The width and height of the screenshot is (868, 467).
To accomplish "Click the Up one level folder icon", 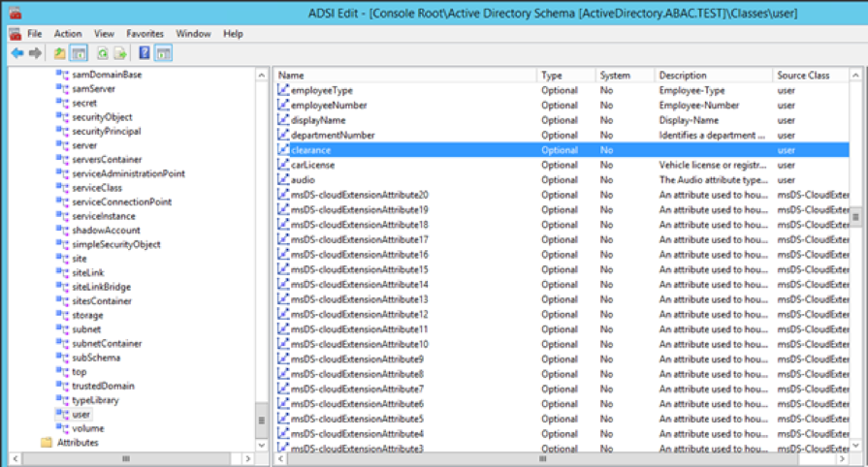I will tap(59, 53).
